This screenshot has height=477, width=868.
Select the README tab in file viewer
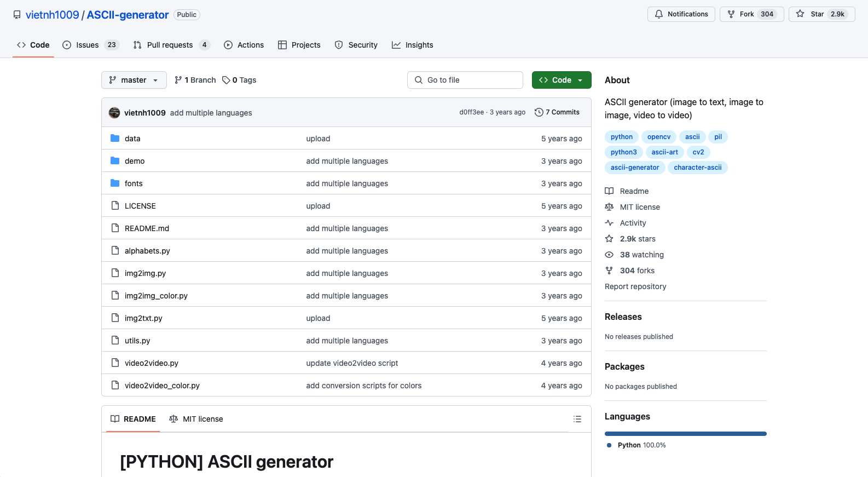[133, 419]
